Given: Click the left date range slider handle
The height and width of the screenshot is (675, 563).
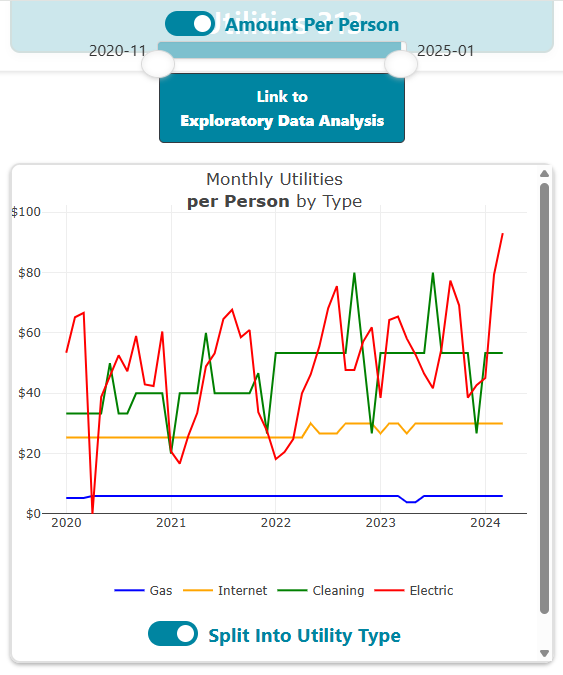Looking at the screenshot, I should [x=158, y=64].
